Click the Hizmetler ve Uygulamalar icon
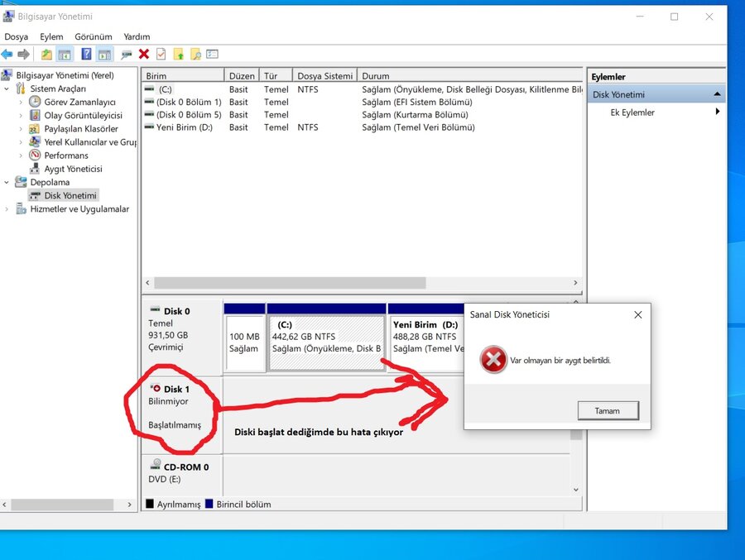Viewport: 745px width, 560px height. [21, 208]
